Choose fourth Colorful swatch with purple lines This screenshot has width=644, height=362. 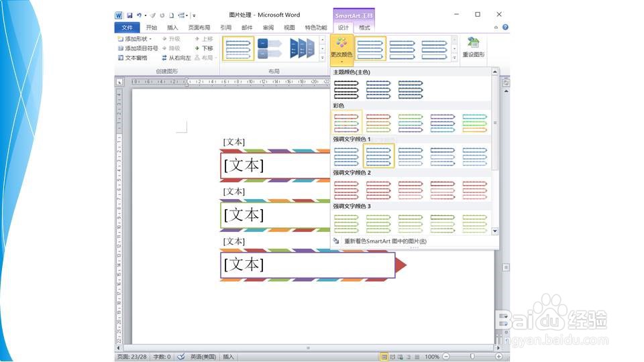(442, 123)
